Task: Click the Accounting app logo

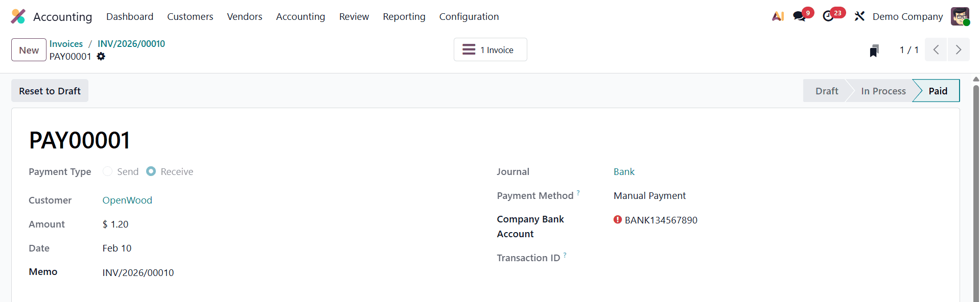Action: coord(18,16)
